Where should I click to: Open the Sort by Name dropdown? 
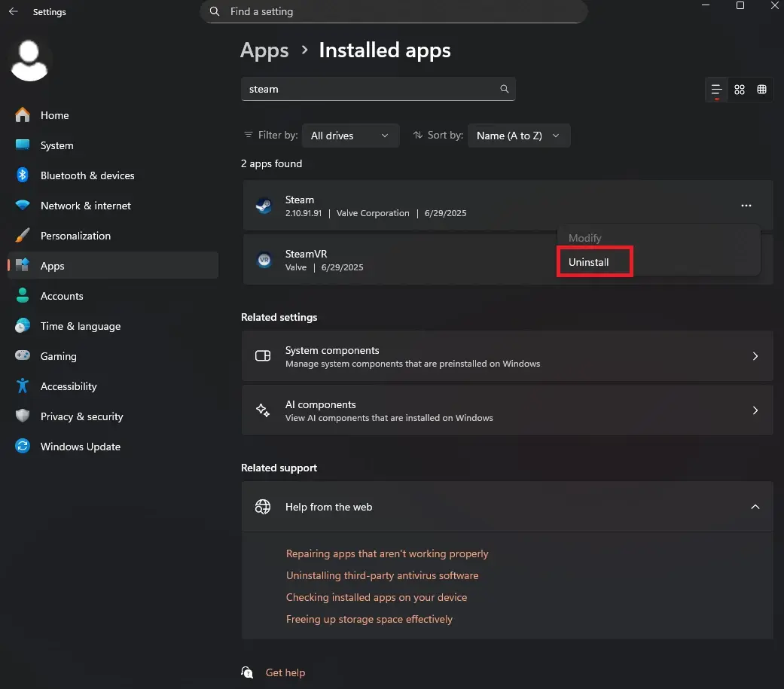tap(518, 136)
